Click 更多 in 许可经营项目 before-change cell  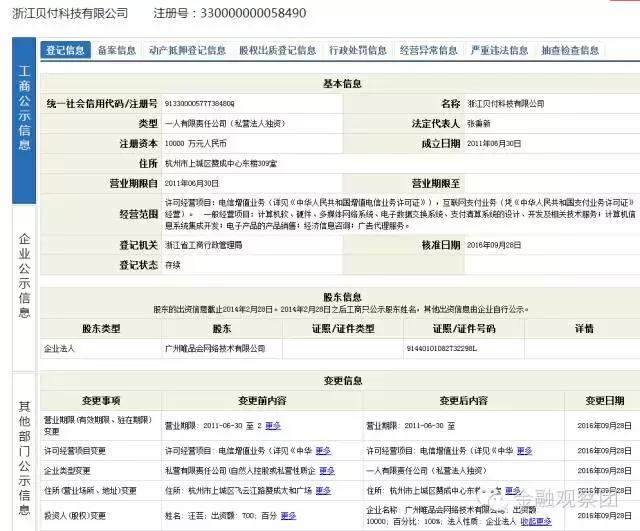[x=323, y=451]
